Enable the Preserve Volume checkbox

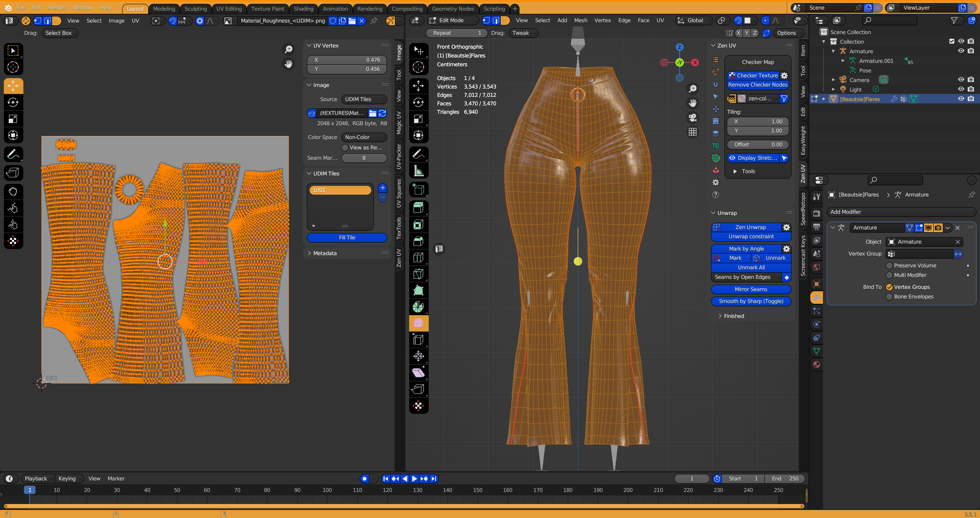[x=890, y=266]
